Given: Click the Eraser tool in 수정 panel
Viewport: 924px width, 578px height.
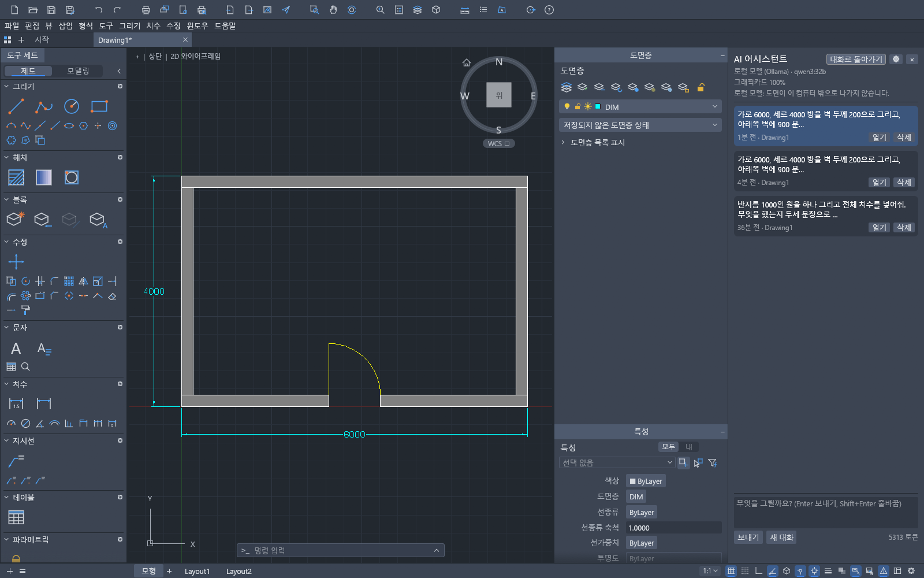Looking at the screenshot, I should (112, 296).
